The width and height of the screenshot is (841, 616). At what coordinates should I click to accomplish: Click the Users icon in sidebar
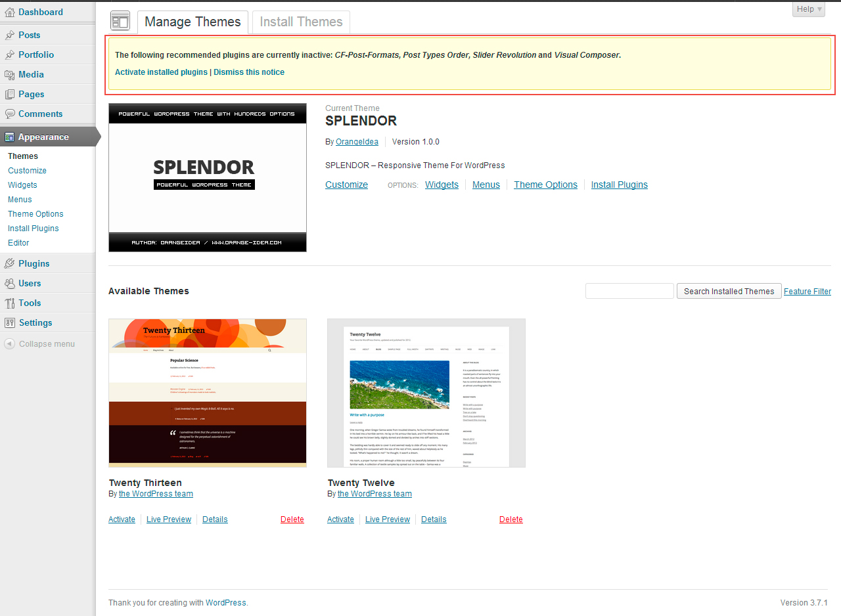pyautogui.click(x=10, y=283)
